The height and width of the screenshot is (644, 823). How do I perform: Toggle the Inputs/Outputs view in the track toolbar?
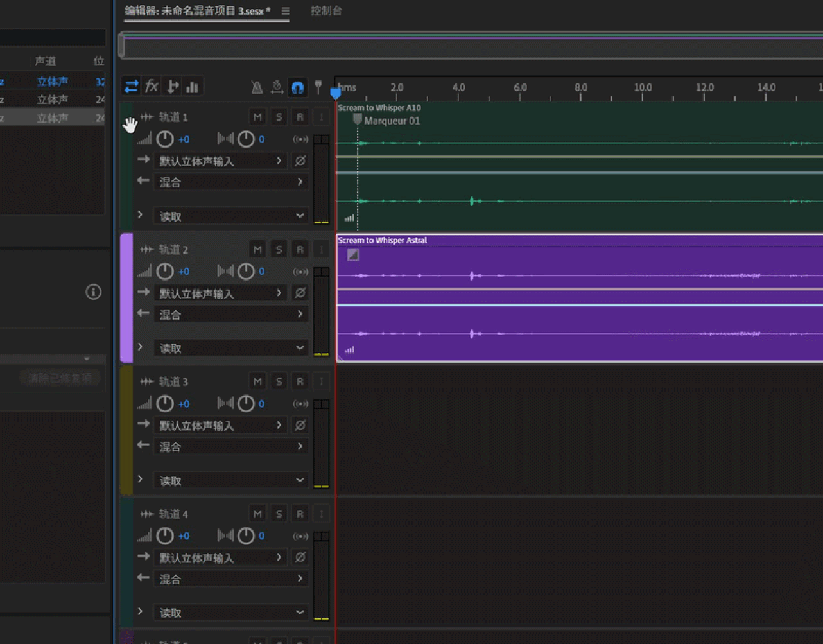[x=131, y=87]
